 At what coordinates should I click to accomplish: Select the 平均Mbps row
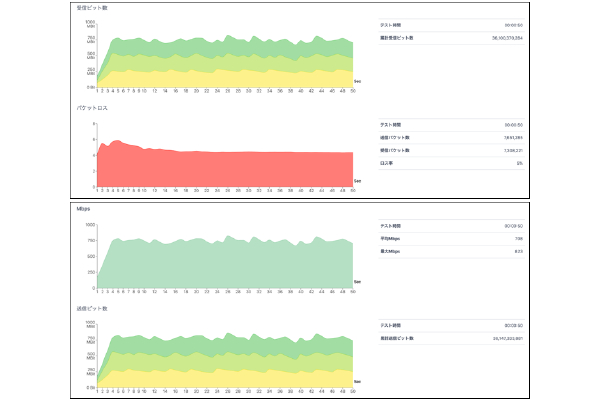(450, 240)
